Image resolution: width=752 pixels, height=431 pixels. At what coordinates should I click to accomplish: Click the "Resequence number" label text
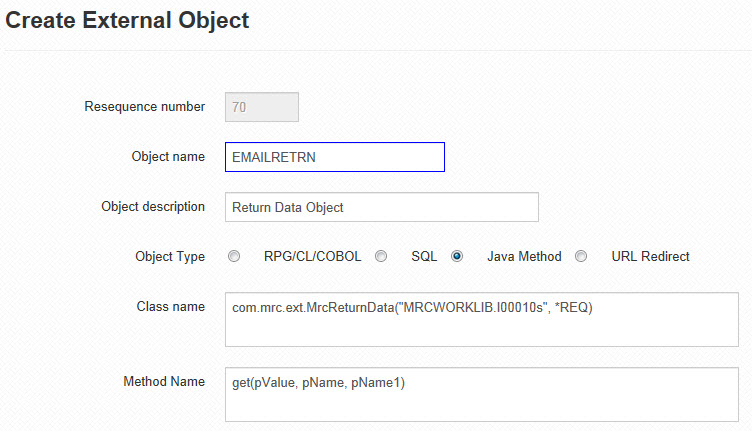(144, 106)
